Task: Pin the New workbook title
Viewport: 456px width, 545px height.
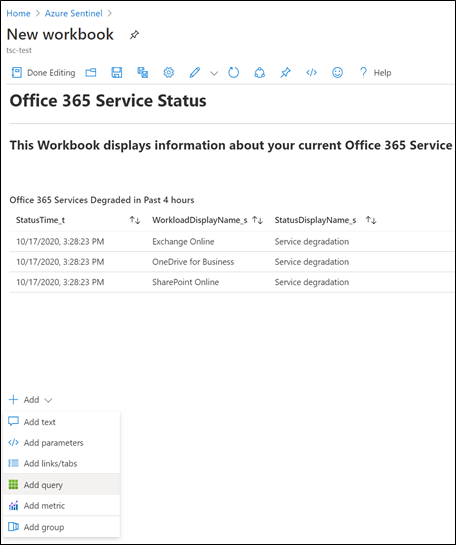Action: coord(134,35)
